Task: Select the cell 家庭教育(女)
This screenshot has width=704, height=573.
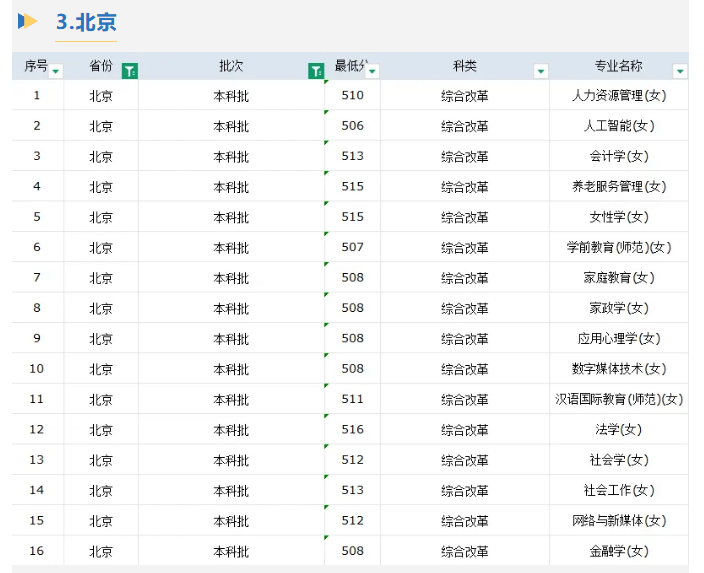Action: coord(619,278)
